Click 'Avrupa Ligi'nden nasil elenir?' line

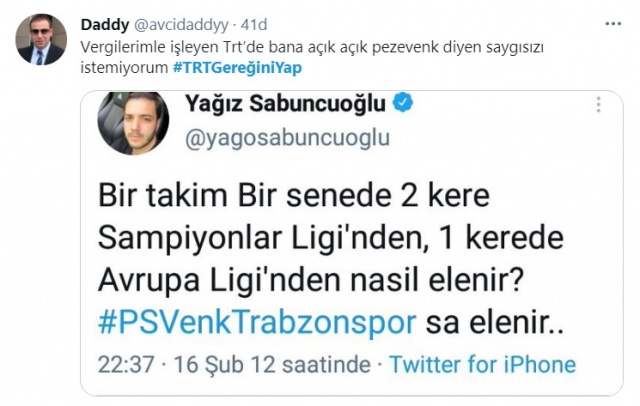311,281
